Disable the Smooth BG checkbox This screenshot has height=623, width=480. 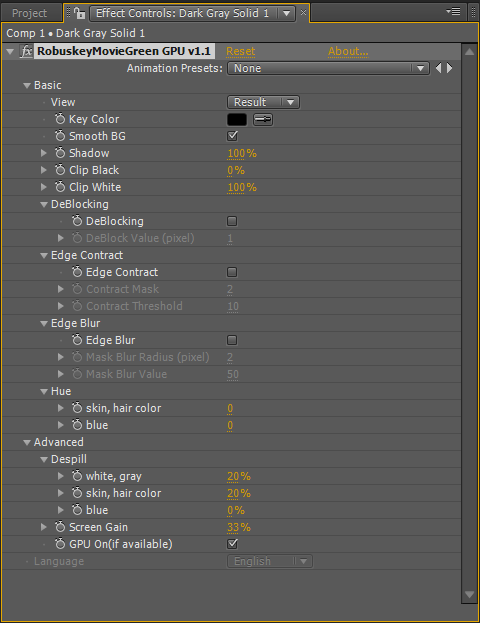click(232, 136)
